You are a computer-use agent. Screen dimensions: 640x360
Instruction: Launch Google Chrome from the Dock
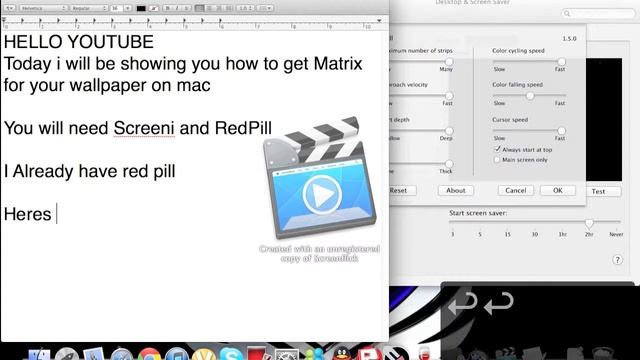149,354
